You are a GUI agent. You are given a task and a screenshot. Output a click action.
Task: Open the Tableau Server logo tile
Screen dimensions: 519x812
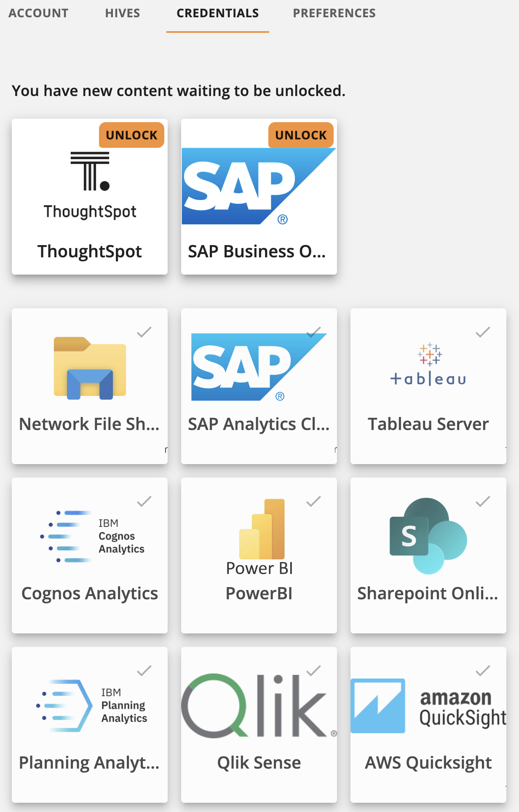[x=428, y=364]
